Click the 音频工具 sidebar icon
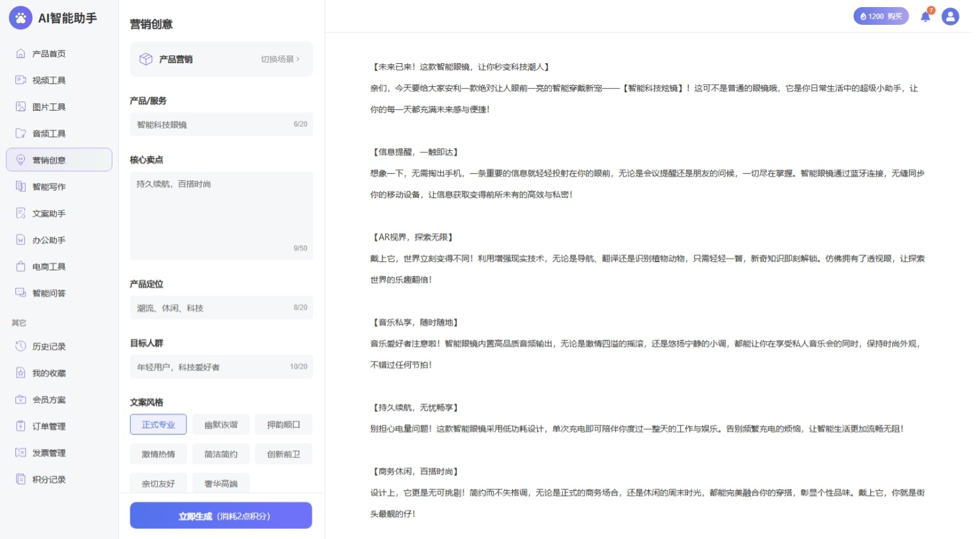 pos(20,133)
